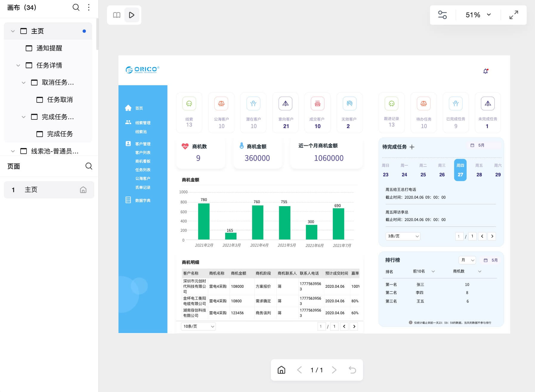535x392 pixels.
Task: Collapse the 主页 tree node
Action: [x=13, y=31]
